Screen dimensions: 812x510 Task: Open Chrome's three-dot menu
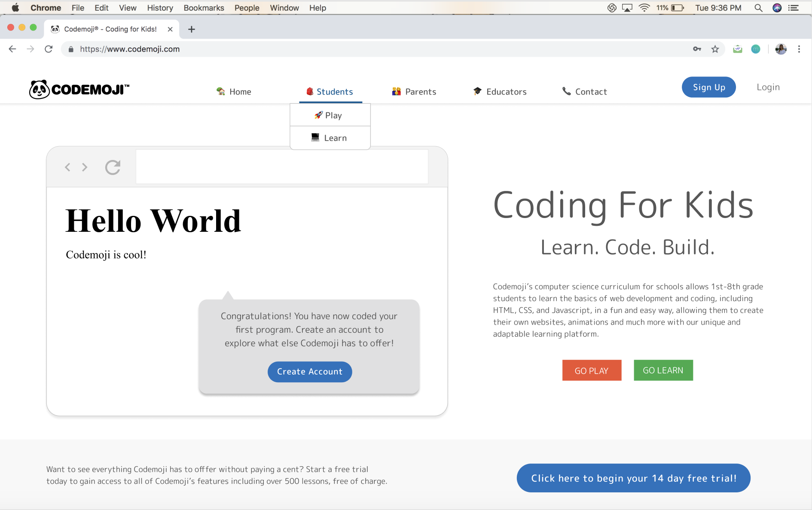click(799, 49)
